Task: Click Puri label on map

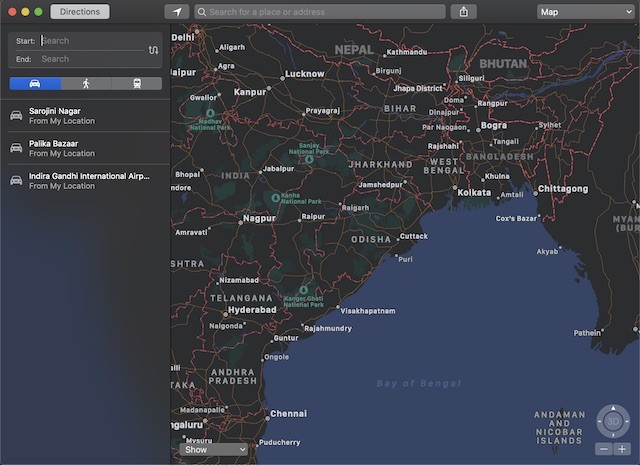Action: (405, 259)
